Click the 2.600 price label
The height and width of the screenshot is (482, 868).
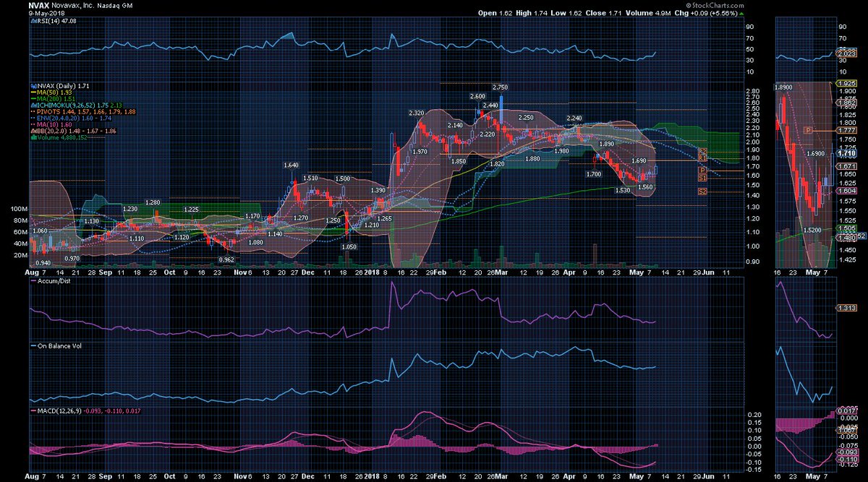tap(477, 96)
